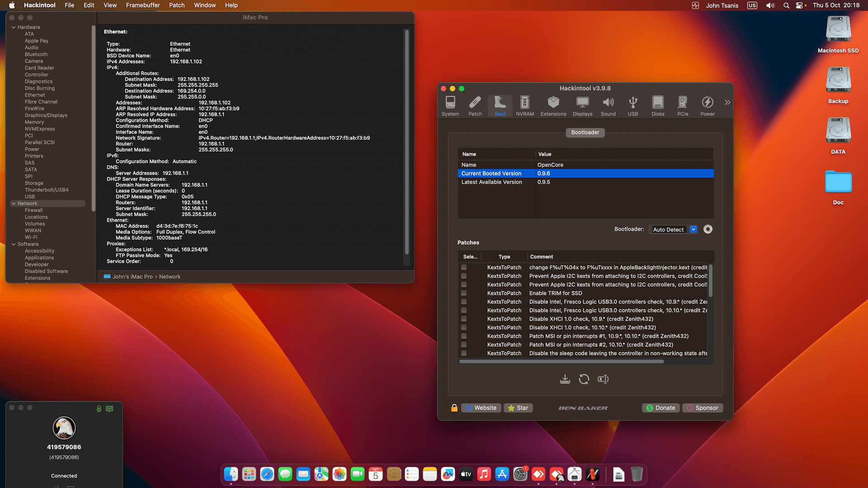Select the Patch icon in Hackintool toolbar
868x488 pixels.
coord(475,105)
